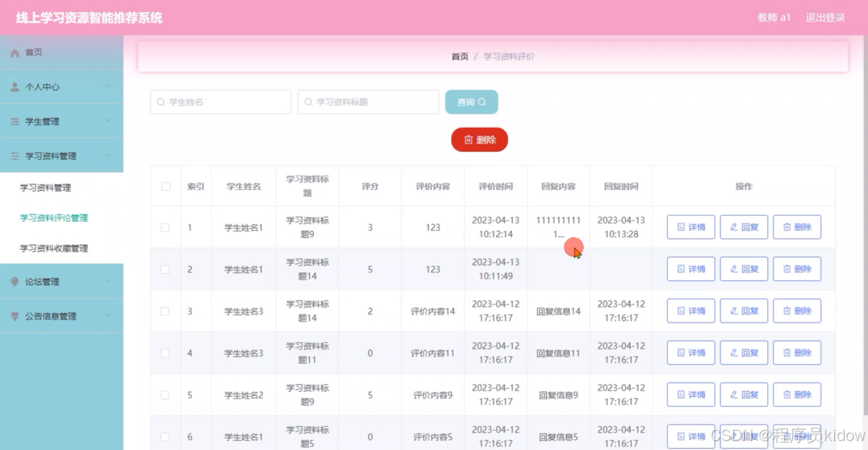Viewport: 868px width, 450px height.
Task: Click the 评分 column header
Action: click(370, 186)
